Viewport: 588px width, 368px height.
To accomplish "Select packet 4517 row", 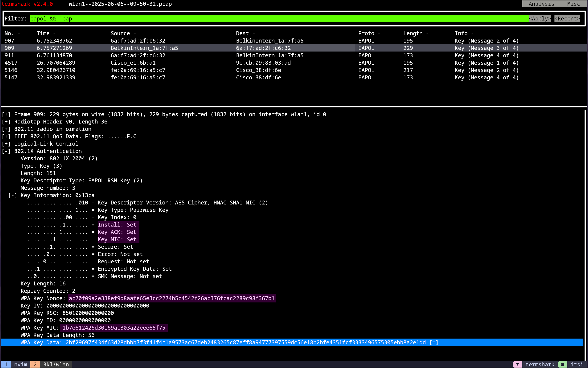I will click(x=294, y=63).
